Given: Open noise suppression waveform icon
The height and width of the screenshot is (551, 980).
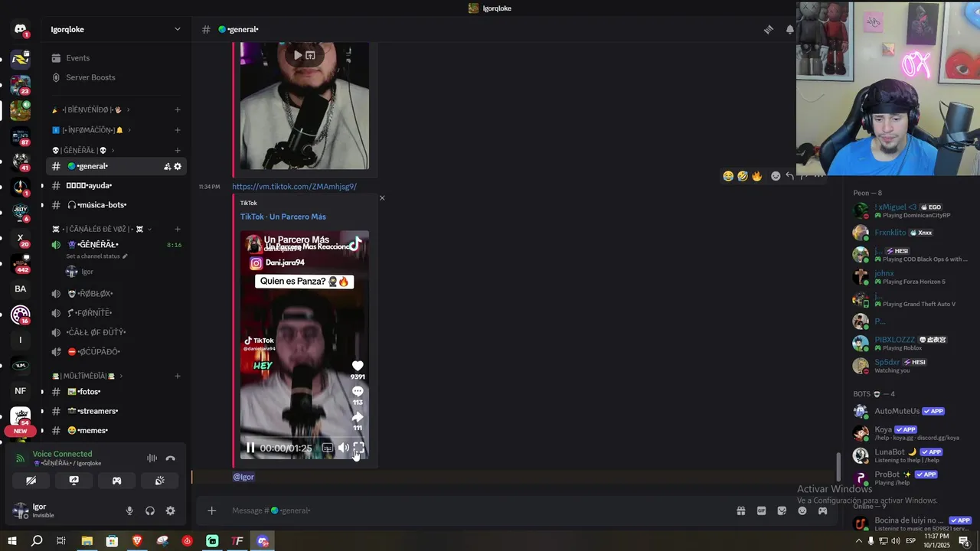Looking at the screenshot, I should (152, 458).
